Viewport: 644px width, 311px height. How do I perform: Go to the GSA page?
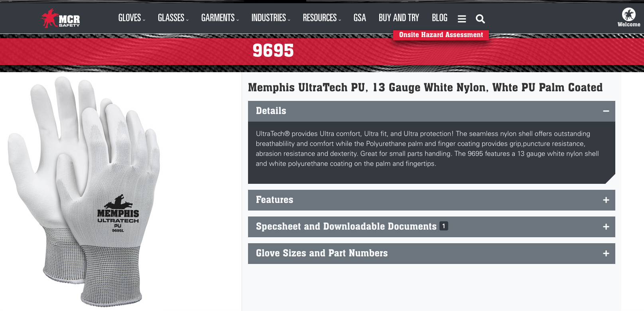coord(360,18)
